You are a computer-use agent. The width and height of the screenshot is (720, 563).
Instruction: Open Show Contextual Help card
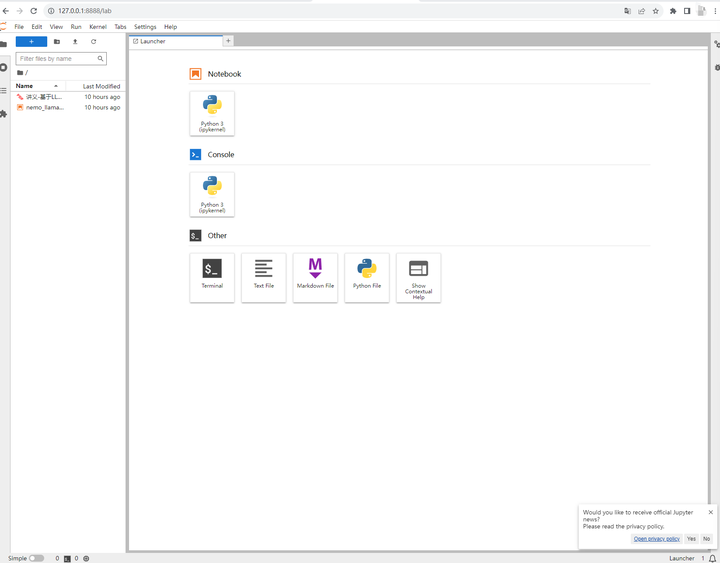tap(418, 278)
